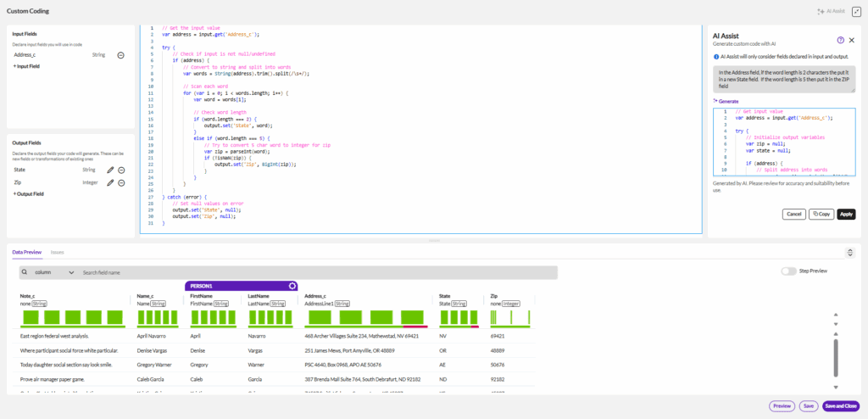
Task: Cancel the AI generated code
Action: point(793,214)
